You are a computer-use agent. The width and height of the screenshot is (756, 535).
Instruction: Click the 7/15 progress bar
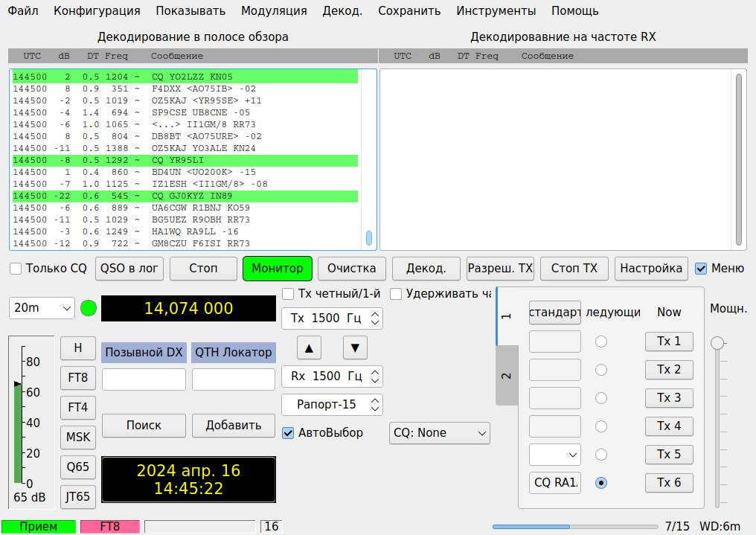coord(574,527)
